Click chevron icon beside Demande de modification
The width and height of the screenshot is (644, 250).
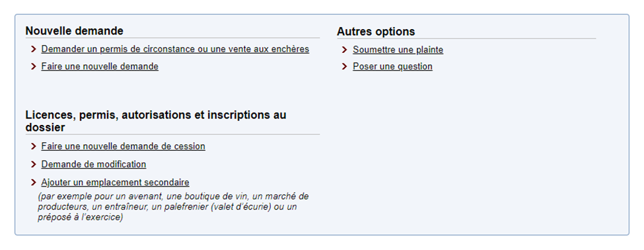[x=34, y=165]
